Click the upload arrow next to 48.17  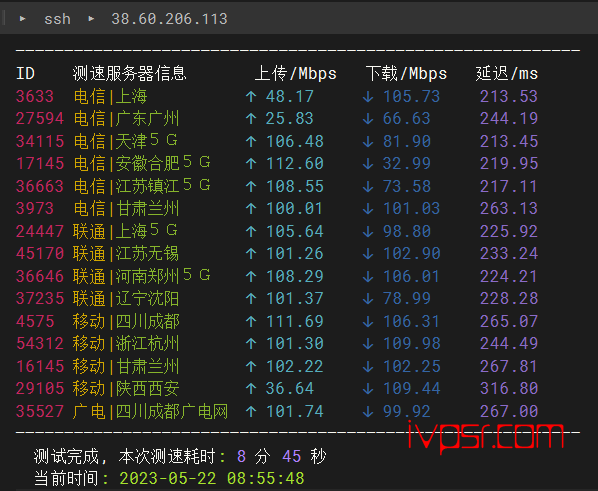pos(251,97)
